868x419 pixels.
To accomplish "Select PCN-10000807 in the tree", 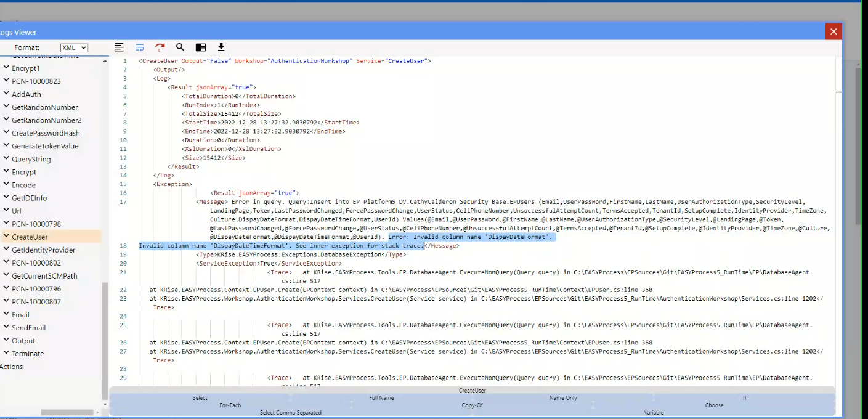I will [x=36, y=302].
